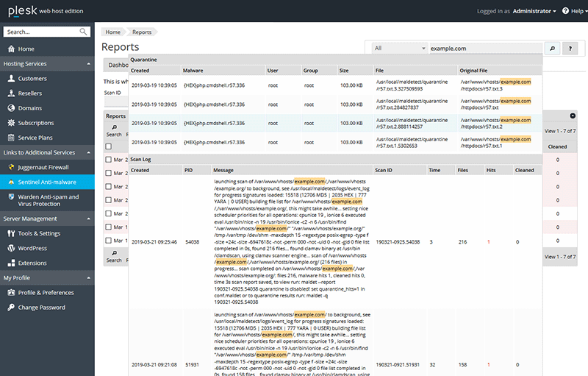
Task: Sort Quarantine table by Original File column
Action: point(501,70)
